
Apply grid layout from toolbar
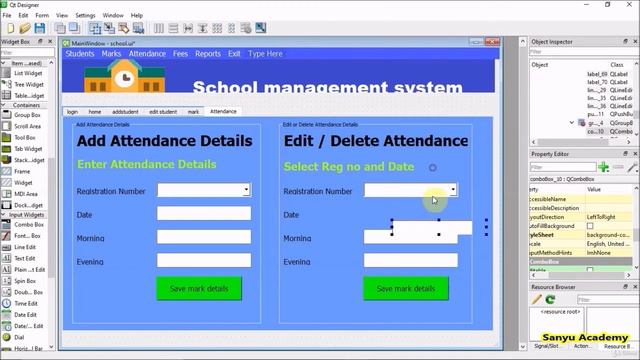click(217, 28)
